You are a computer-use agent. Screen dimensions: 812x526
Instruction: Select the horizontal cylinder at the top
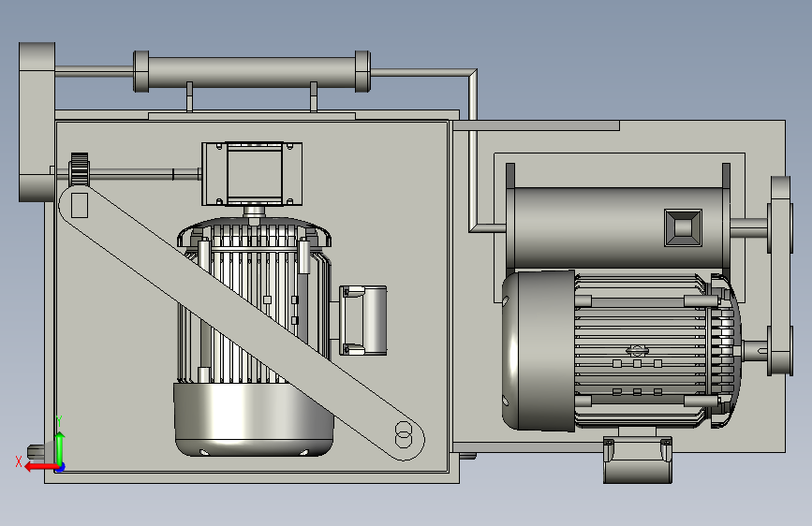(252, 72)
